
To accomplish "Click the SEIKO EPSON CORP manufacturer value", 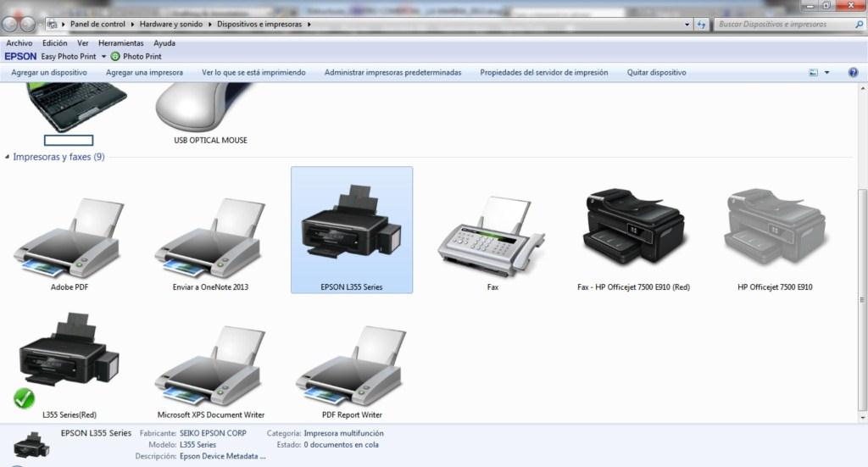I will coord(213,433).
